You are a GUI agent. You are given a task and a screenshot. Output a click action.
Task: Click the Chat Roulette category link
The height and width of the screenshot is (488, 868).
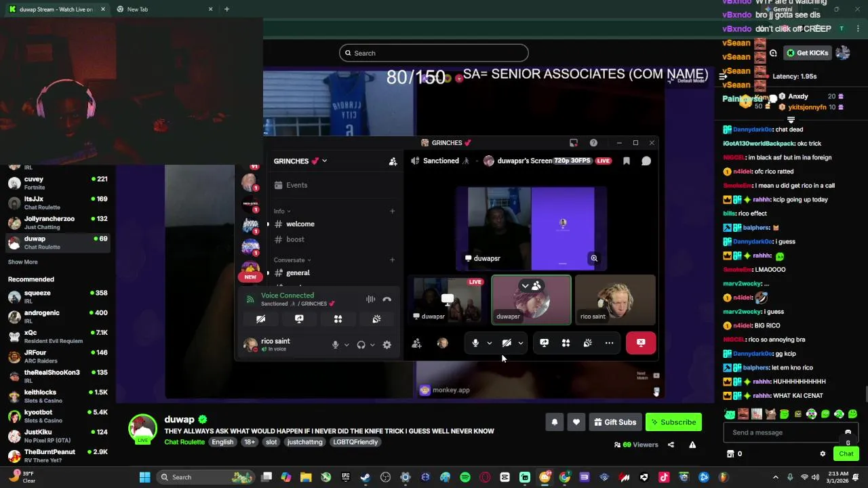tap(184, 442)
